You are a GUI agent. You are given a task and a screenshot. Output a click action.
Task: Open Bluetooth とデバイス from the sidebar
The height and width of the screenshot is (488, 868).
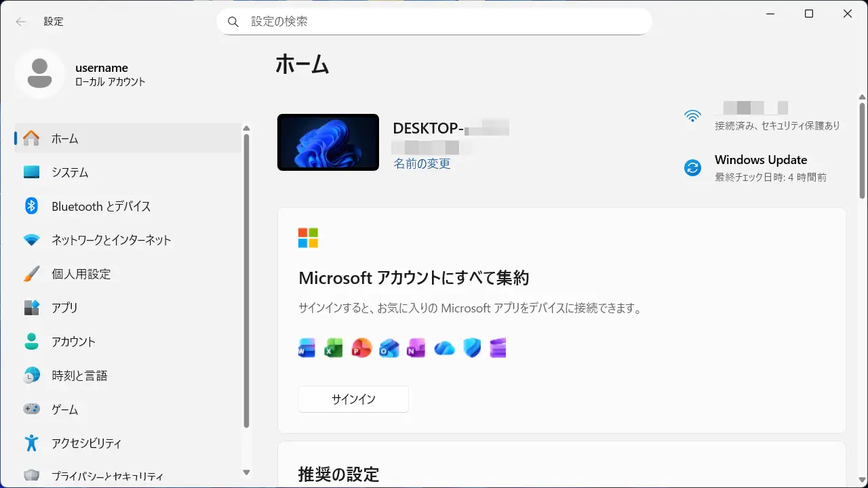pyautogui.click(x=100, y=206)
